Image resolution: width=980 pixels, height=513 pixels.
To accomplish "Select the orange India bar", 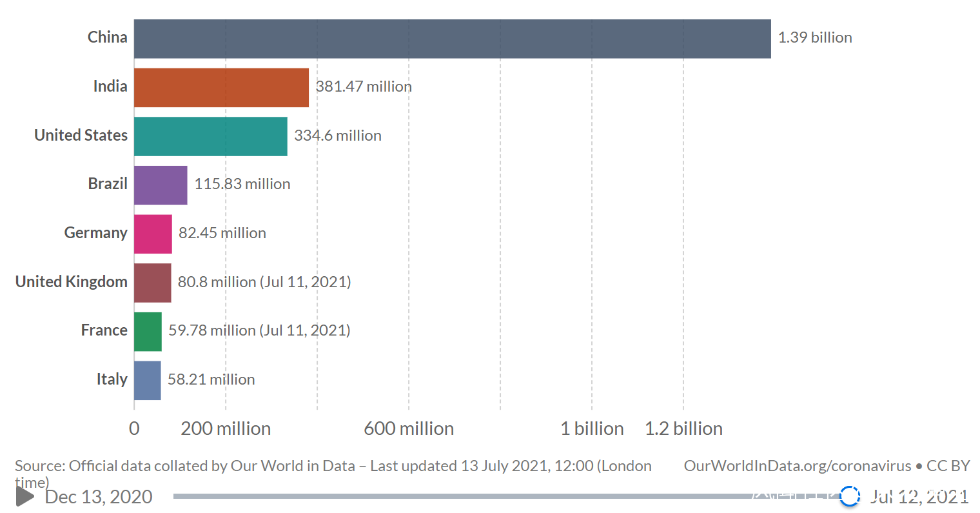I will pyautogui.click(x=222, y=88).
